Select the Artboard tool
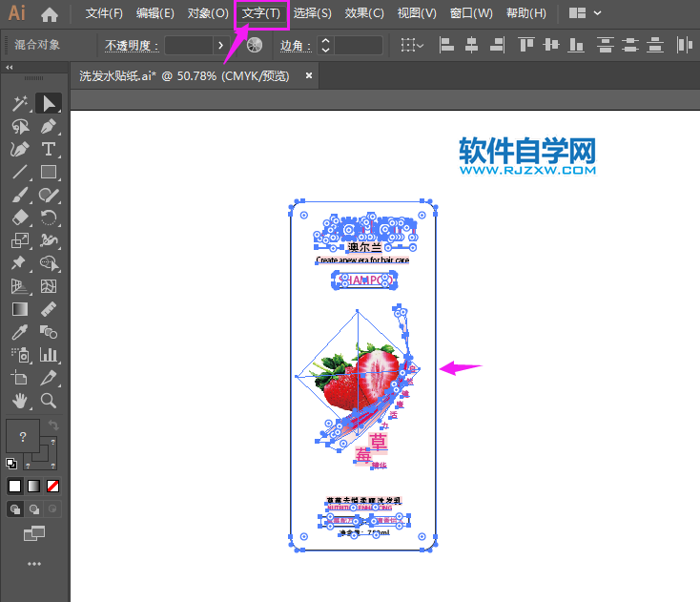Image resolution: width=700 pixels, height=602 pixels. (x=20, y=378)
